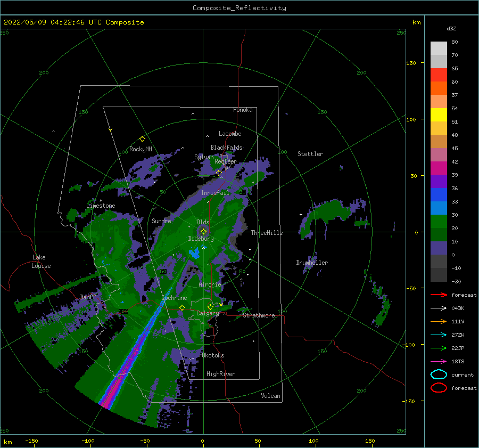The image size is (479, 448).
Task: Click the Ponoka town label
Action: 243,110
